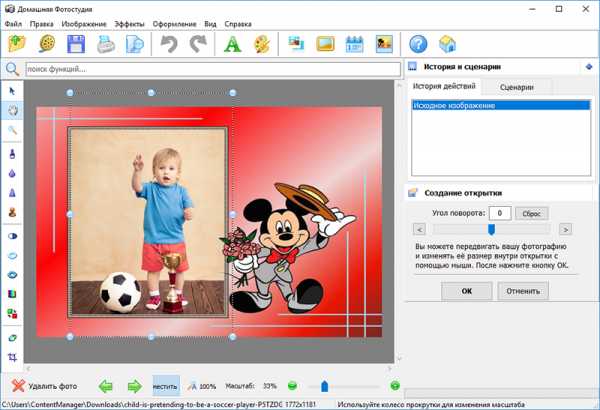Click rotation slider right arrow button
This screenshot has width=600, height=410.
coord(565,229)
